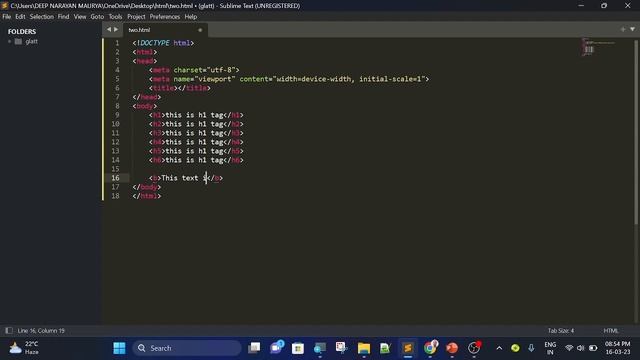Viewport: 640px width, 360px height.
Task: Click the FOLDERS sidebar heading
Action: click(22, 31)
